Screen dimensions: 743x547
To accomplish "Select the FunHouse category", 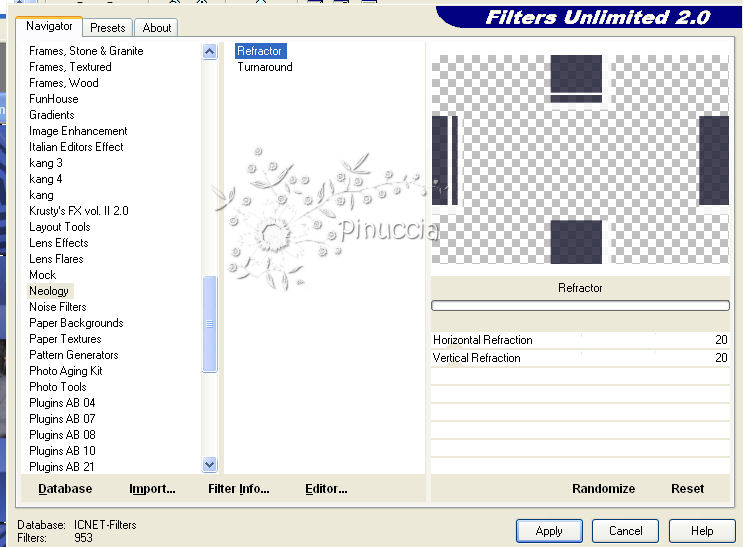I will pyautogui.click(x=54, y=99).
